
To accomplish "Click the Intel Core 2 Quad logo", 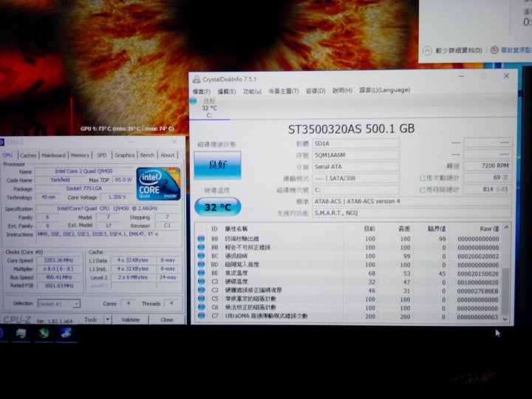I will [x=158, y=184].
